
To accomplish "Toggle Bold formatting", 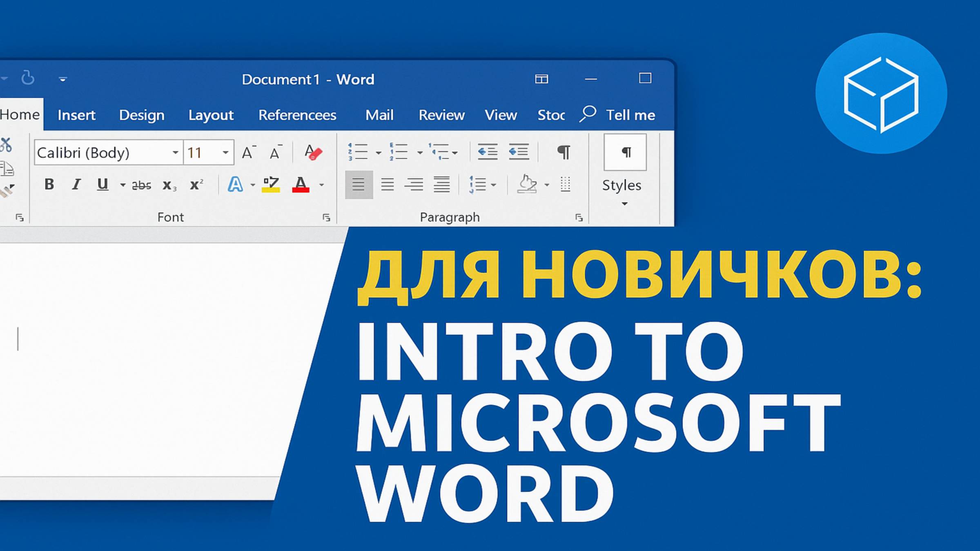I will (x=49, y=184).
